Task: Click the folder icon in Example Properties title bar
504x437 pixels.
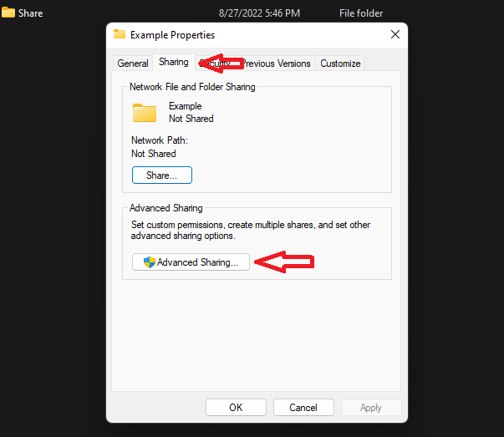Action: tap(120, 35)
